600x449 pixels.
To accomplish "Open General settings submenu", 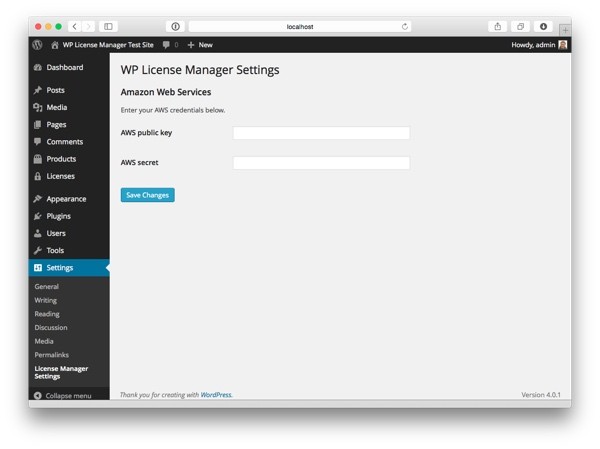I will click(x=47, y=286).
